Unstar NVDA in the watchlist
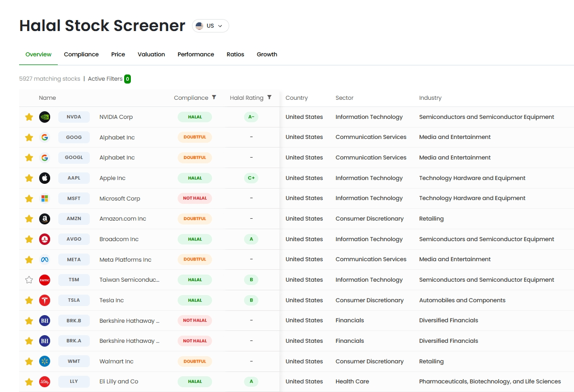 click(x=29, y=117)
